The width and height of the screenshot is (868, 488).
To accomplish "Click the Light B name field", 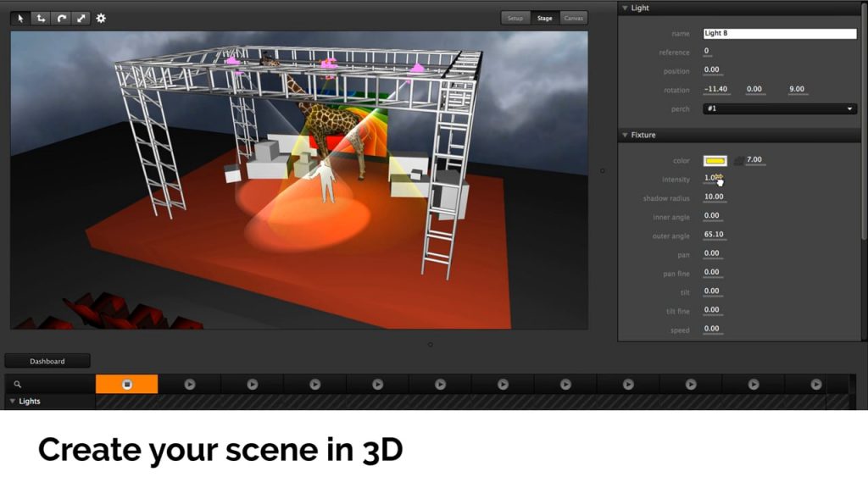I will [x=780, y=34].
